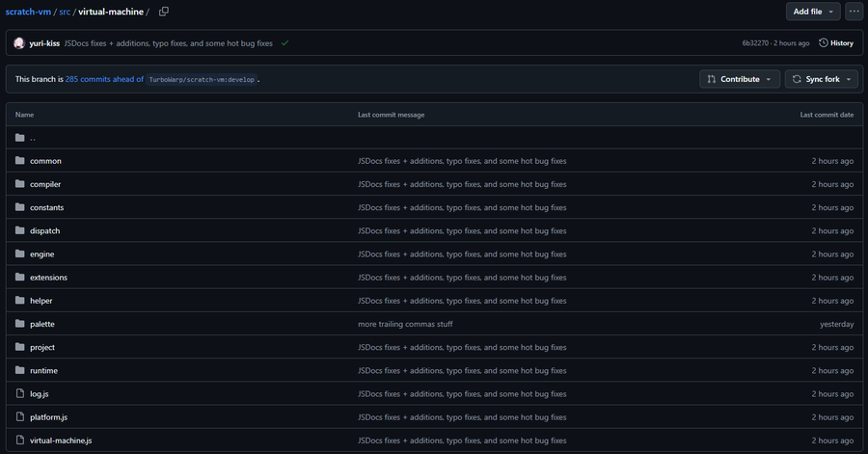868x454 pixels.
Task: Open the platform.js file
Action: click(x=49, y=417)
